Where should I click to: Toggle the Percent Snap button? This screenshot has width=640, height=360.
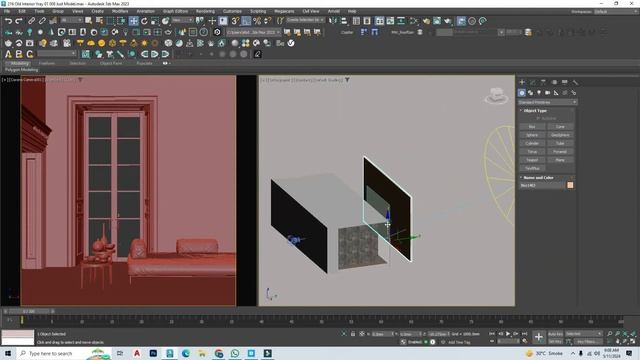pos(257,21)
